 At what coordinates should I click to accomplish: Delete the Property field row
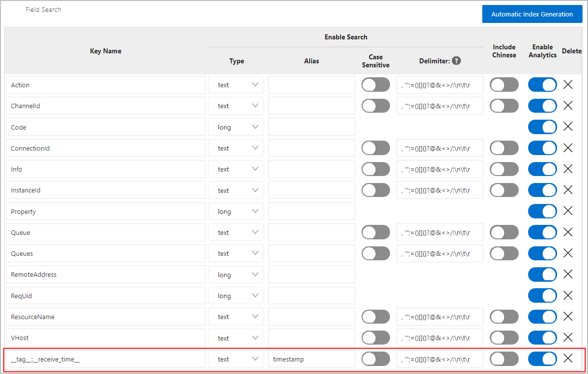coord(568,211)
